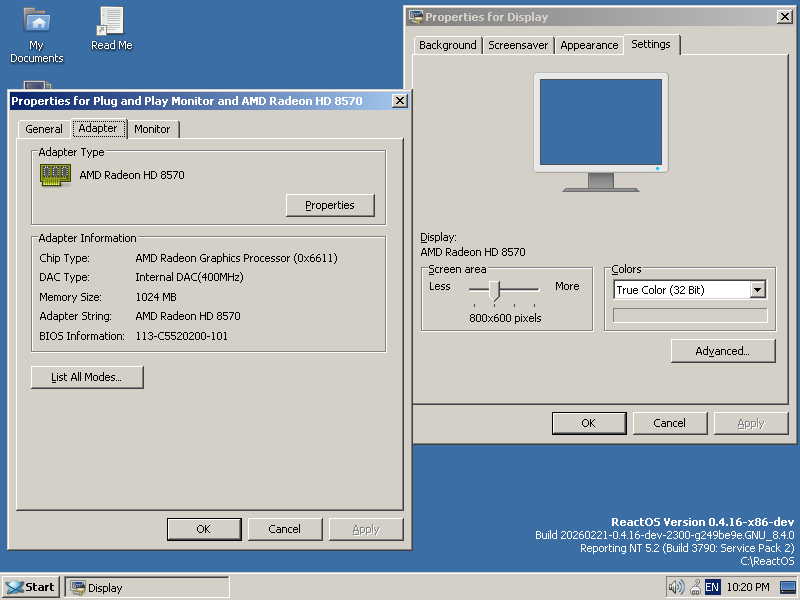Click the adapter Properties button

(330, 205)
